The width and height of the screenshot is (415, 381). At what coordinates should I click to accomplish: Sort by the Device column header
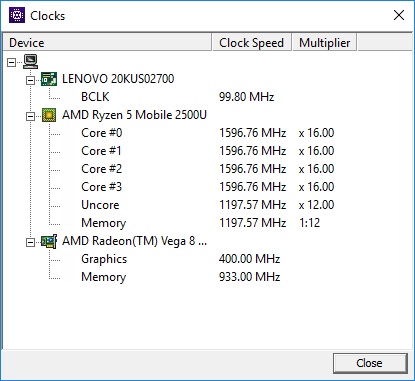coord(107,42)
